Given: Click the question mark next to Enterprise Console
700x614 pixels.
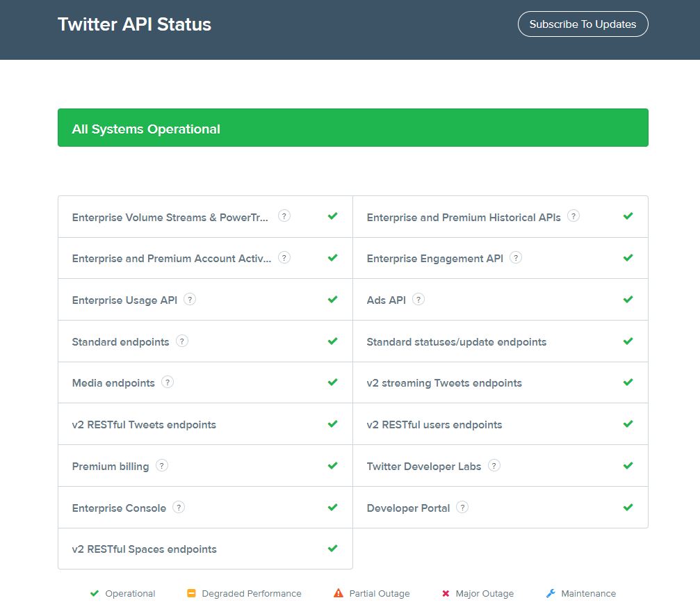Looking at the screenshot, I should coord(179,508).
